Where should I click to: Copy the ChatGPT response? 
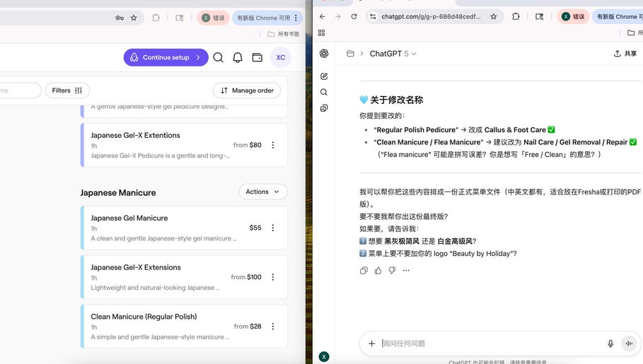tap(364, 270)
